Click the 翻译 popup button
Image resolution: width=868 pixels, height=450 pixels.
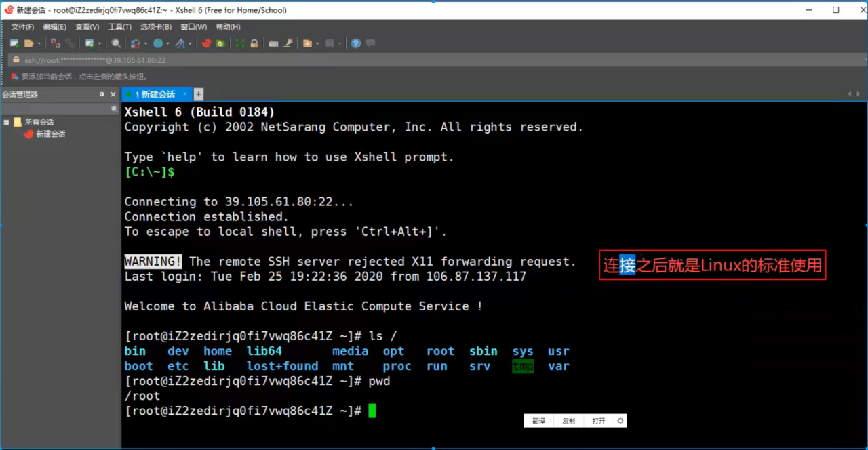tap(539, 421)
